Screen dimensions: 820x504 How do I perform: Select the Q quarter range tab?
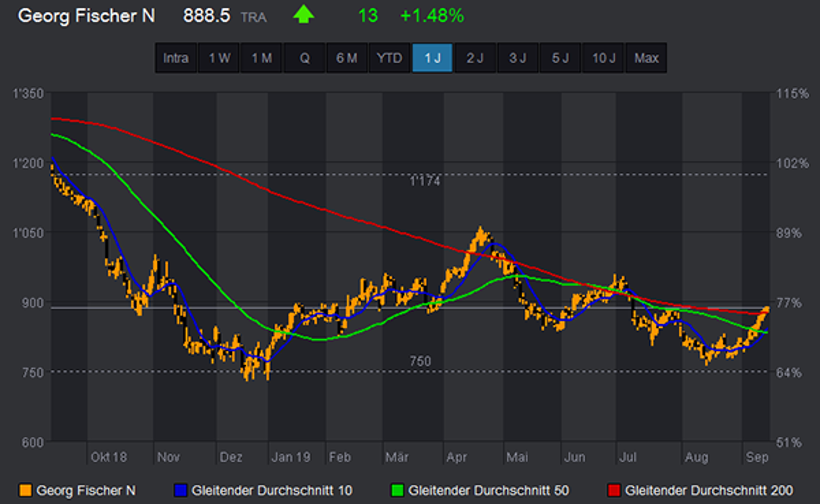click(304, 58)
